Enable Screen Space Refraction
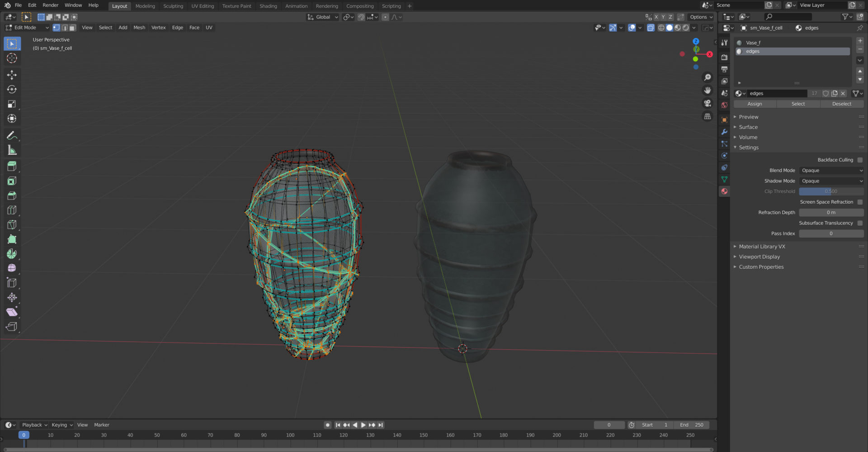 859,202
